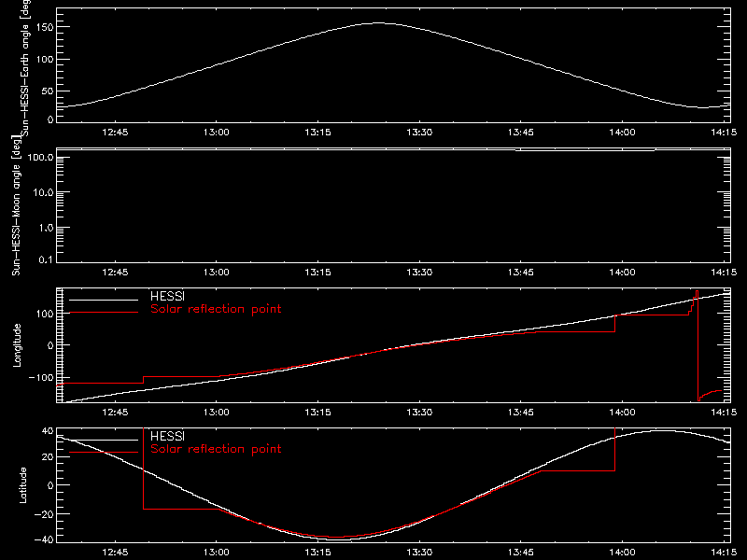Select the 100.0 tick on Moon angle axis
The width and height of the screenshot is (747, 560).
(x=40, y=157)
